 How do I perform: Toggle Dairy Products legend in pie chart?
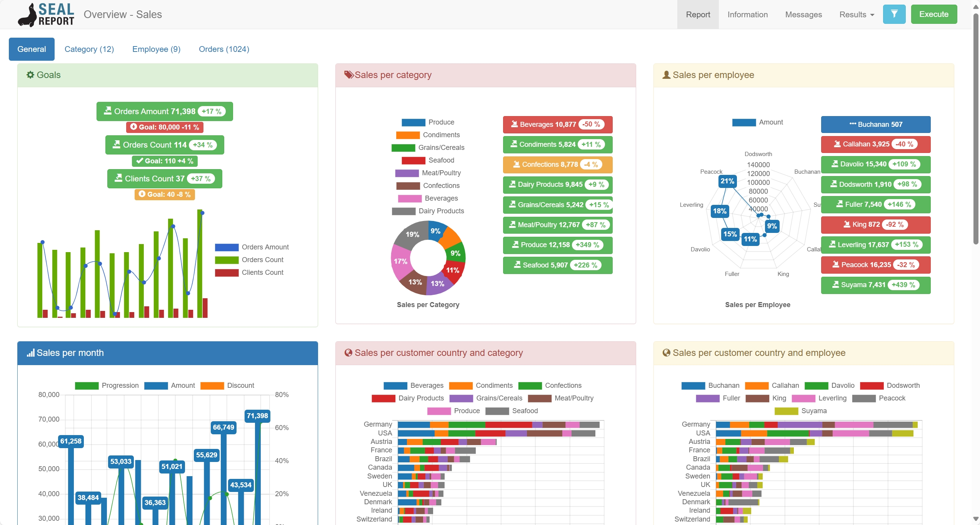[x=428, y=211]
